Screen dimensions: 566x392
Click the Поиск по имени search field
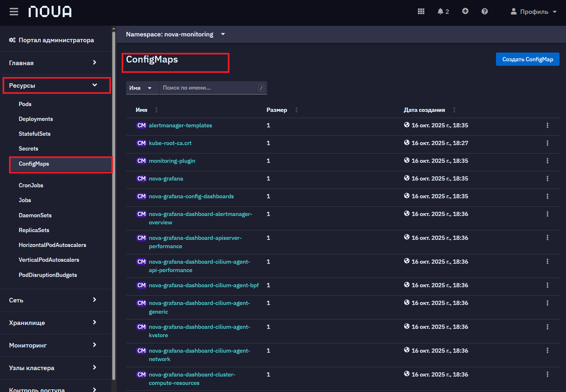[213, 88]
